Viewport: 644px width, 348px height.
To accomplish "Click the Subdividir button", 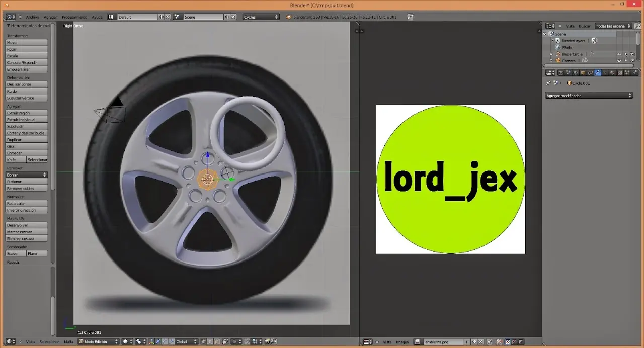I will click(27, 126).
